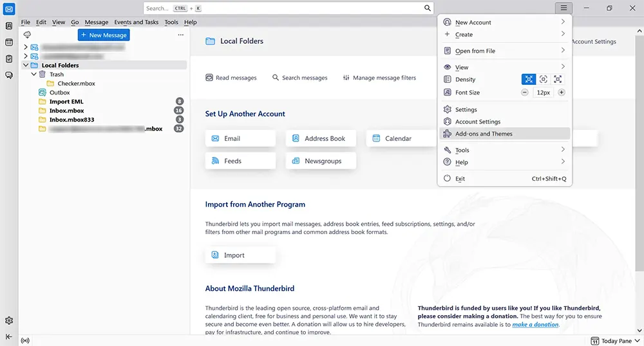This screenshot has width=644, height=346.
Task: Close the hamburger app menu button
Action: point(563,8)
